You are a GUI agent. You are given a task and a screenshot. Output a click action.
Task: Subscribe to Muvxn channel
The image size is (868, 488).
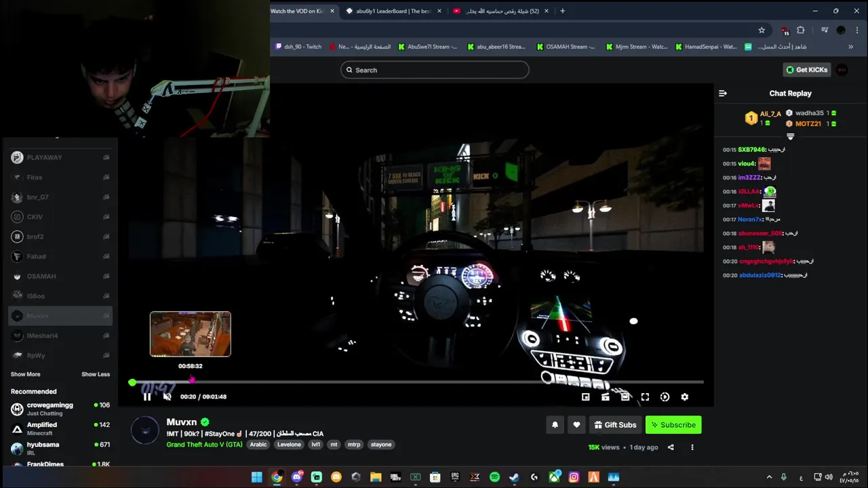point(673,425)
